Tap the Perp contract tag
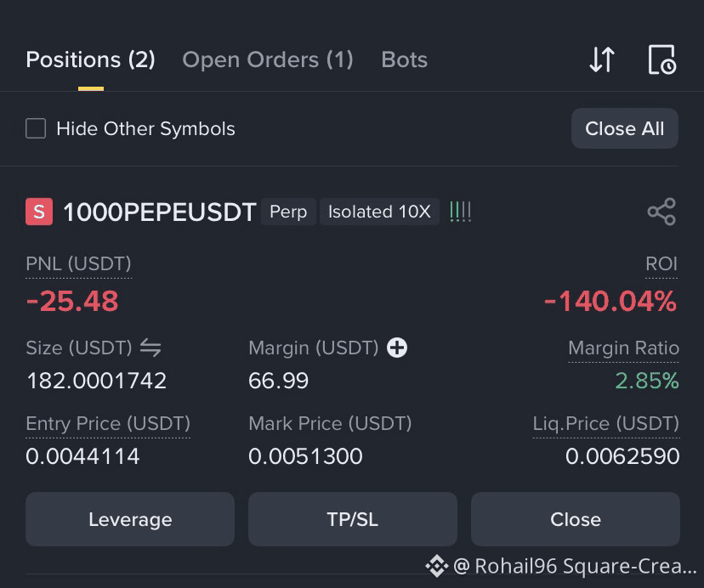The width and height of the screenshot is (704, 588). 288,212
